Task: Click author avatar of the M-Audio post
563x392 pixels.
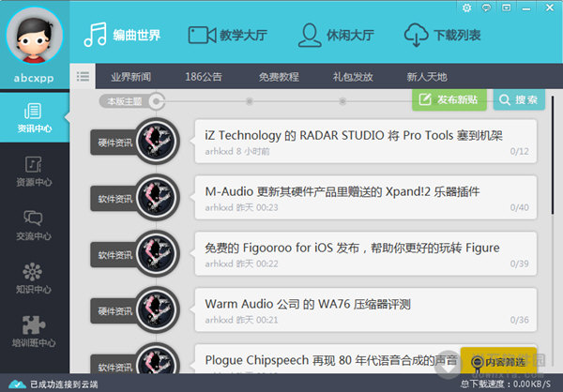Action: tap(156, 197)
